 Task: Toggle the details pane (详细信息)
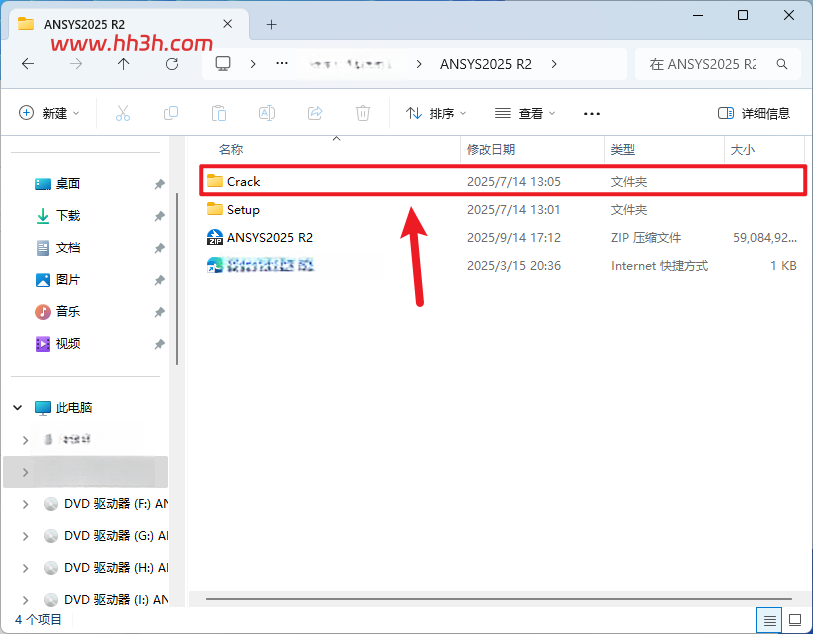[753, 113]
